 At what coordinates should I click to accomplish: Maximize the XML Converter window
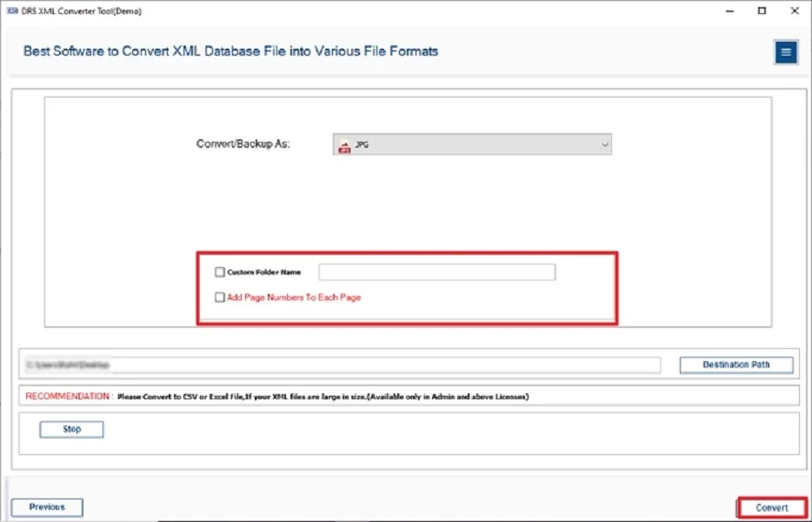762,11
